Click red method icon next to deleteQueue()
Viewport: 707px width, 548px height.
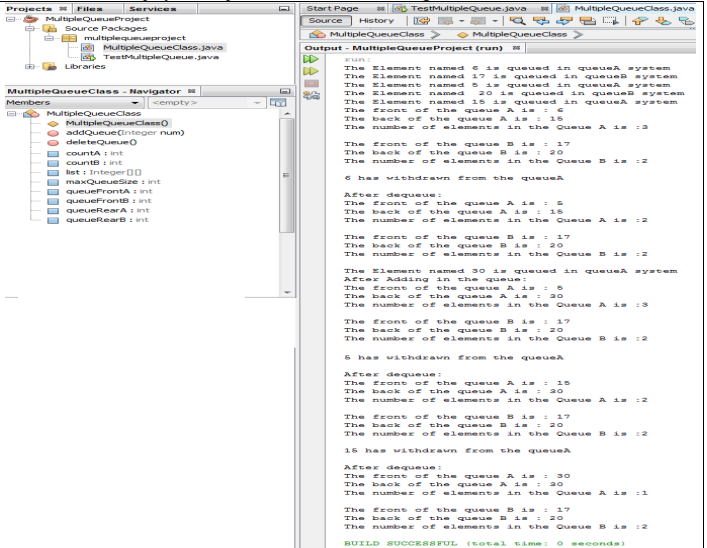[53, 143]
